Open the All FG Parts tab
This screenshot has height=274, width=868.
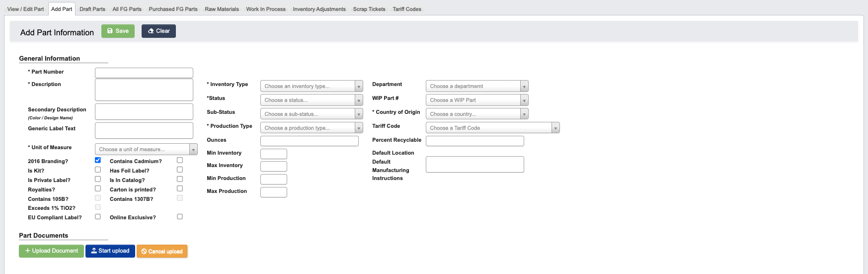(127, 9)
